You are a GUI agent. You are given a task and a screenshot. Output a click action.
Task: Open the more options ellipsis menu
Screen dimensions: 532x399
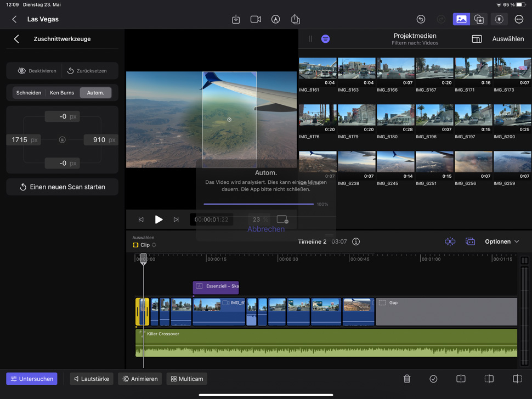pyautogui.click(x=519, y=19)
